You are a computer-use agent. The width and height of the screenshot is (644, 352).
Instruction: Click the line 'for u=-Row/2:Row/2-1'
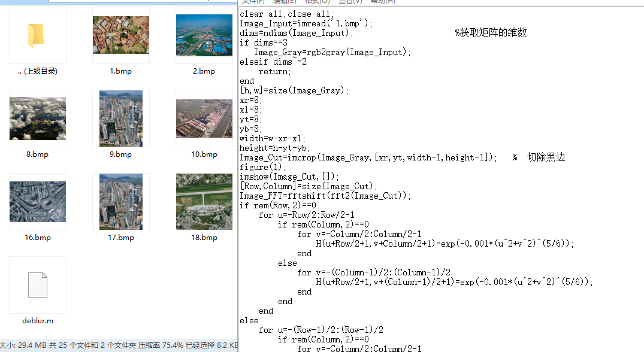coord(306,215)
